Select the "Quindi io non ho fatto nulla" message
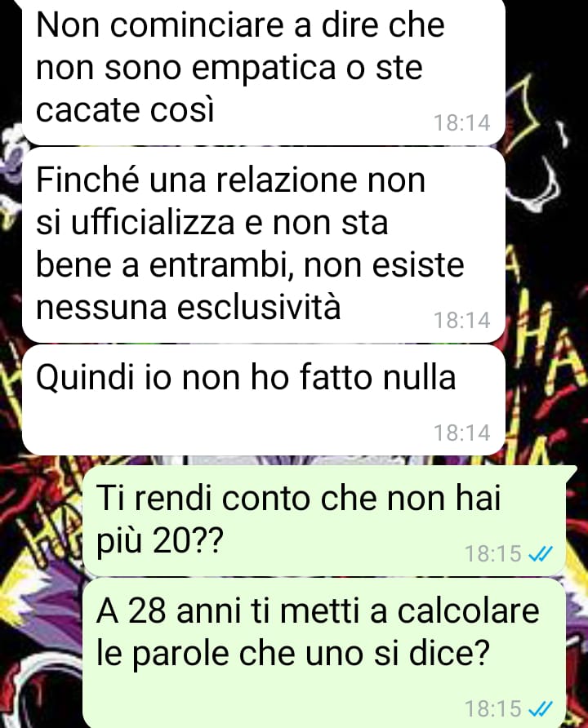Screen dimensions: 588x728 tap(263, 400)
